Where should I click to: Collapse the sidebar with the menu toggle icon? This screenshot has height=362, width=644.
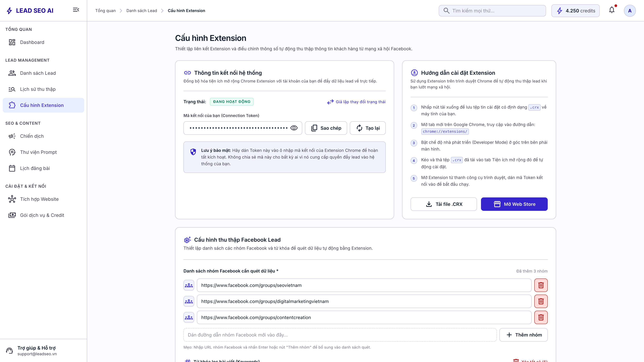[x=76, y=10]
